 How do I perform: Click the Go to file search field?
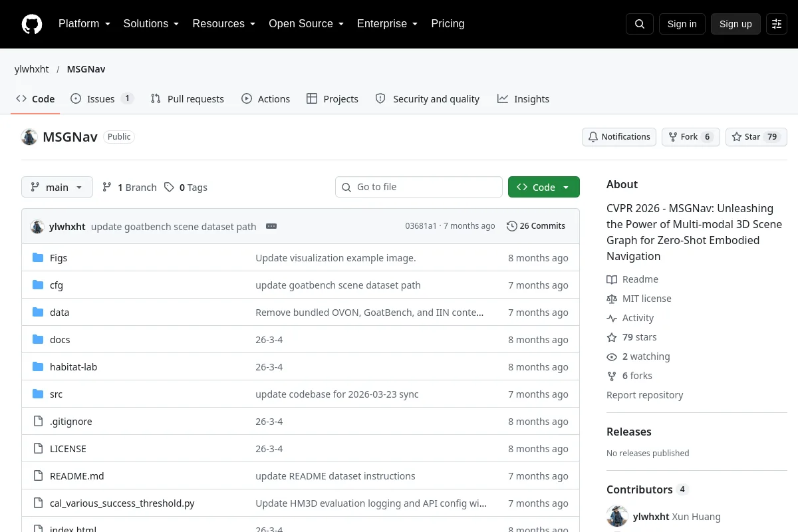(419, 187)
